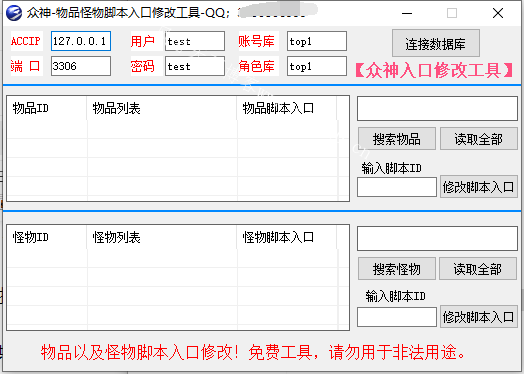Click the item search text box
Screen dimensions: 524x374
point(437,109)
